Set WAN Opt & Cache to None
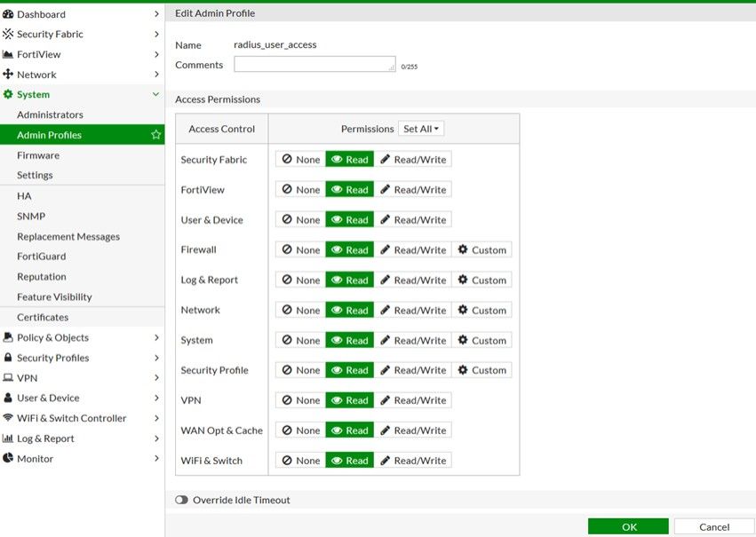 [301, 430]
